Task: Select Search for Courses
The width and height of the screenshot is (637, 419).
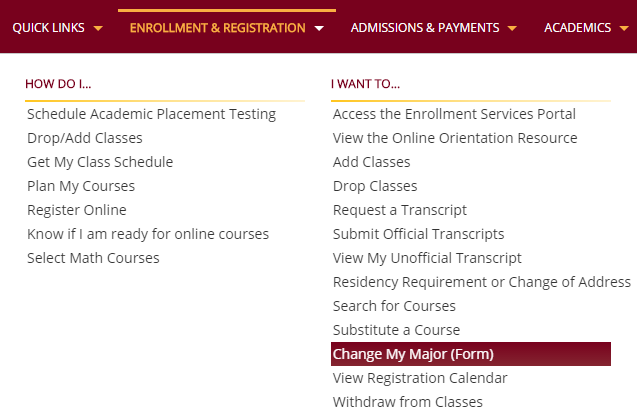Action: (394, 306)
